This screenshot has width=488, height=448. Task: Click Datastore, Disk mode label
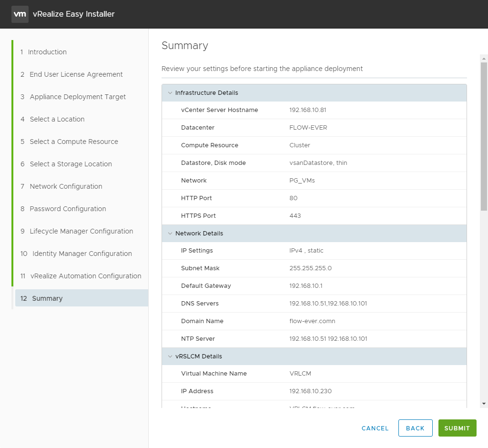[x=213, y=163]
